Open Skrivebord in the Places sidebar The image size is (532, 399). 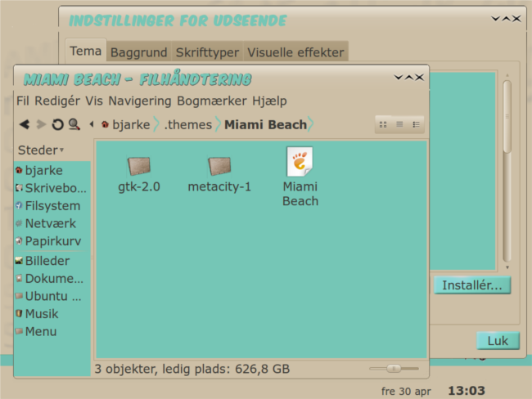pos(52,188)
